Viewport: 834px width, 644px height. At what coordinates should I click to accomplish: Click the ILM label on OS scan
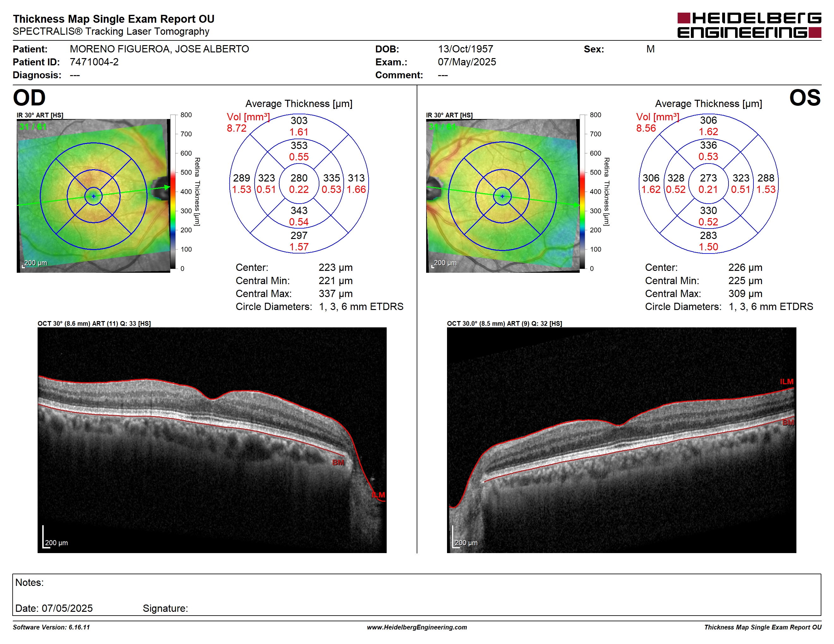787,382
